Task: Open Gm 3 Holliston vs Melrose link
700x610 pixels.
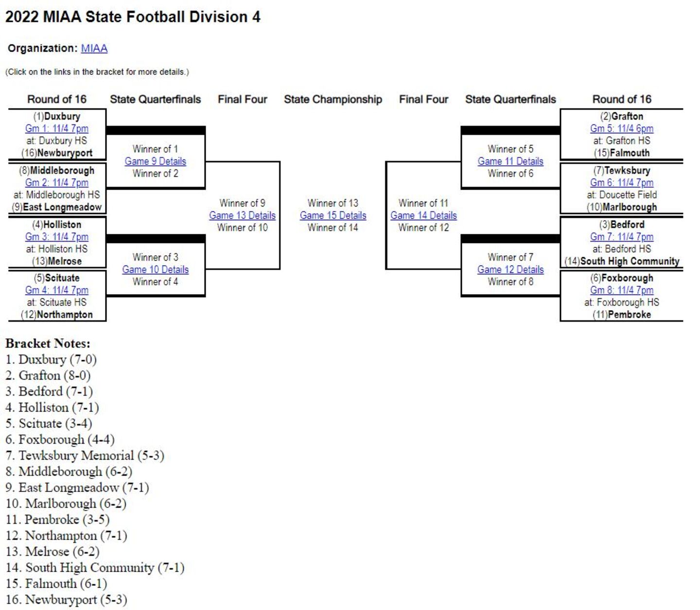Action: [57, 237]
